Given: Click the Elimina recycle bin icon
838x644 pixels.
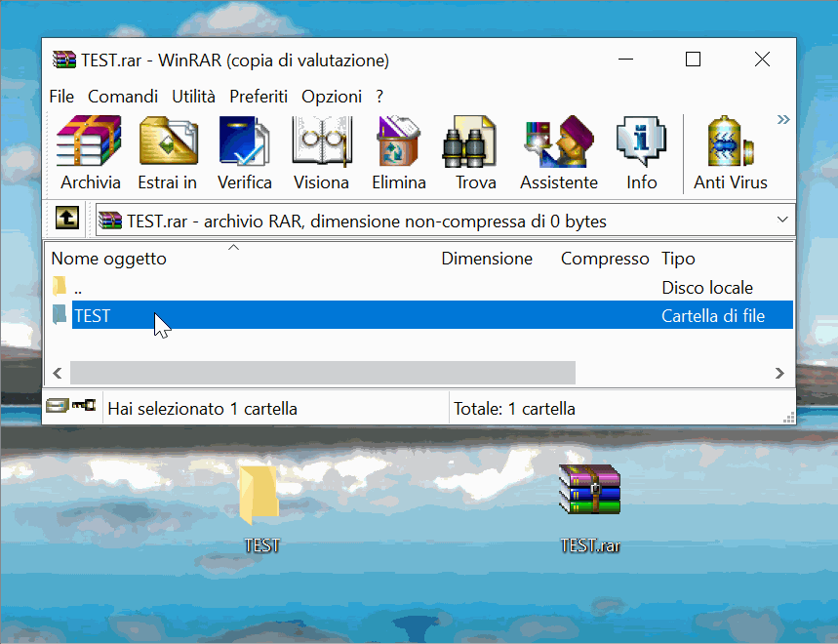Looking at the screenshot, I should (x=398, y=141).
